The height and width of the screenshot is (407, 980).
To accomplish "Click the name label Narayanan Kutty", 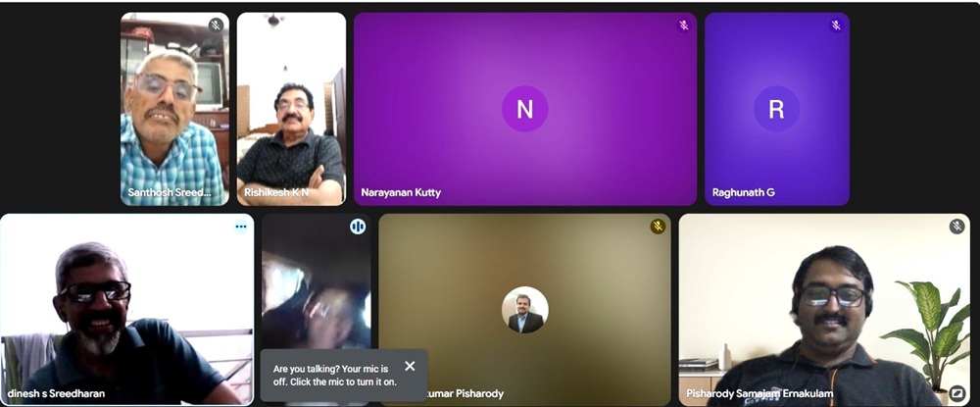I will [x=401, y=192].
